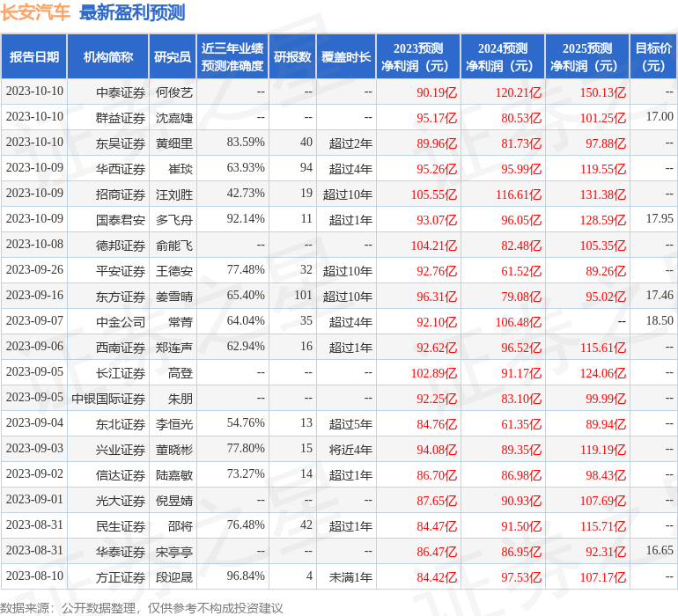Click researcher 何俊艺
This screenshot has width=678, height=616.
coord(173,92)
